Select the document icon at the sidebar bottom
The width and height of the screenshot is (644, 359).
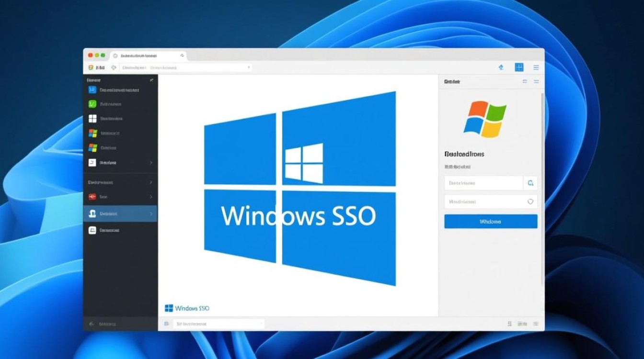(92, 230)
